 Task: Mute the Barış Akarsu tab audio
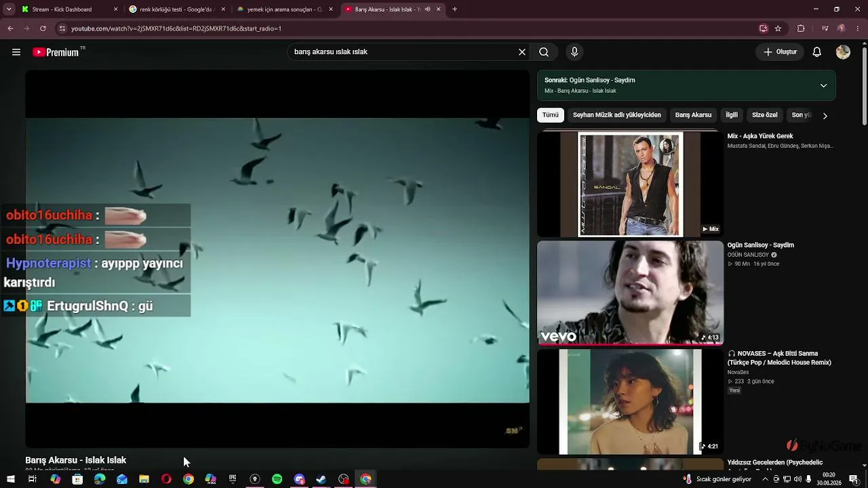click(427, 9)
